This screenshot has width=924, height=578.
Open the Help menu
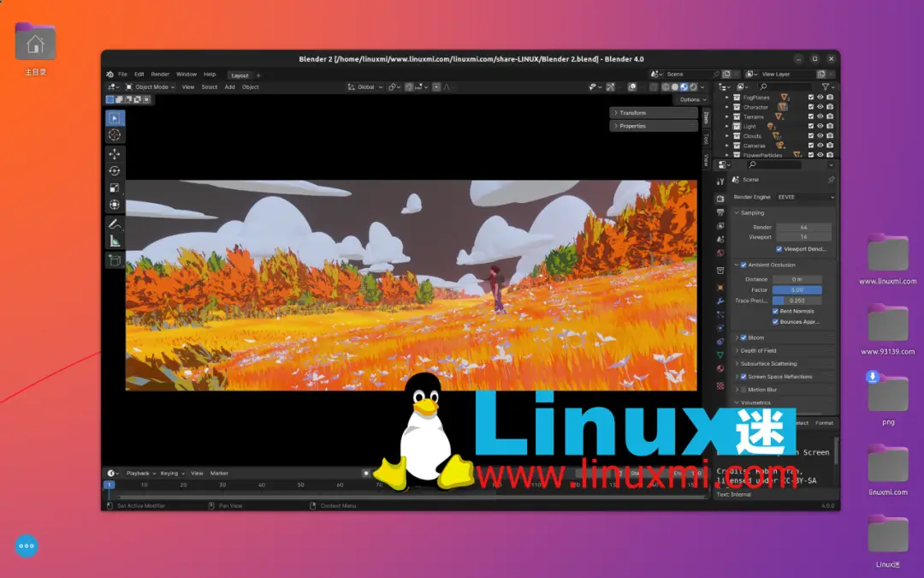pos(210,74)
